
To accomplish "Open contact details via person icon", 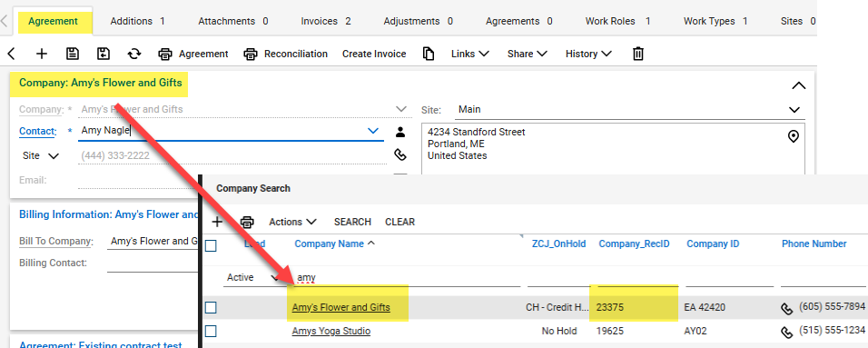I will [399, 132].
